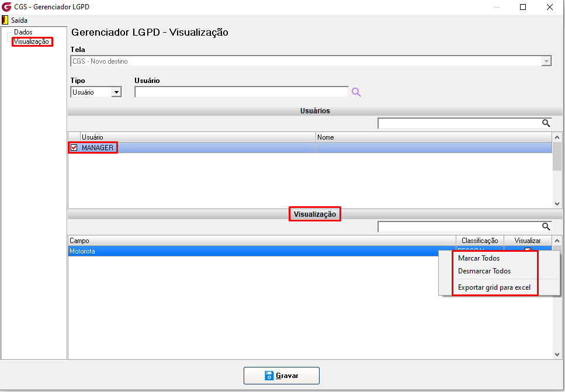Open the Tipo combo box arrow
Viewport: 565px width, 392px height.
(116, 92)
